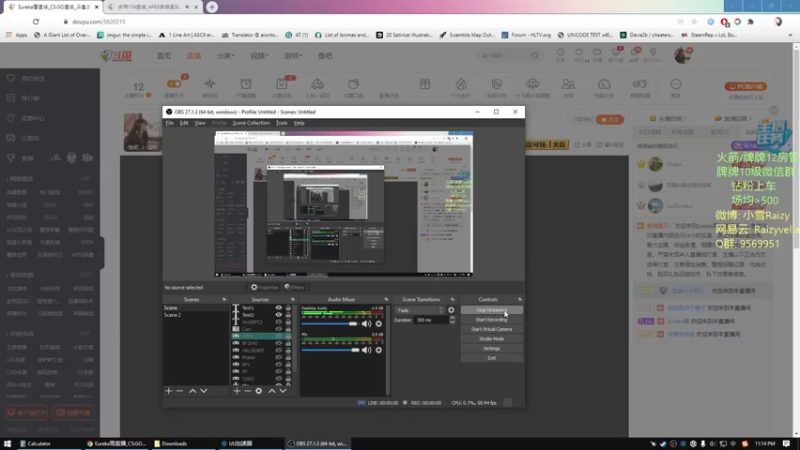Viewport: 800px width, 450px height.
Task: Click Stop Streaming button
Action: click(x=492, y=310)
